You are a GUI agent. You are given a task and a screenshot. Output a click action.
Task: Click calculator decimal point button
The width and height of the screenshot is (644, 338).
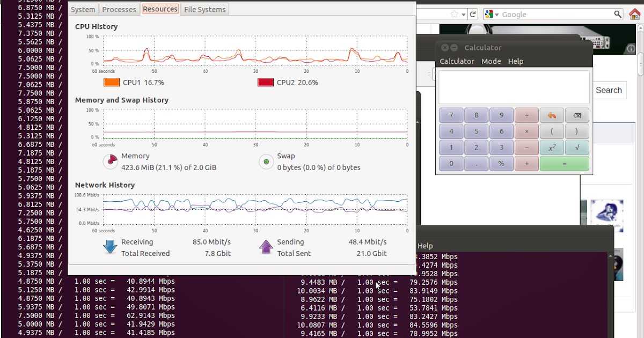coord(476,164)
